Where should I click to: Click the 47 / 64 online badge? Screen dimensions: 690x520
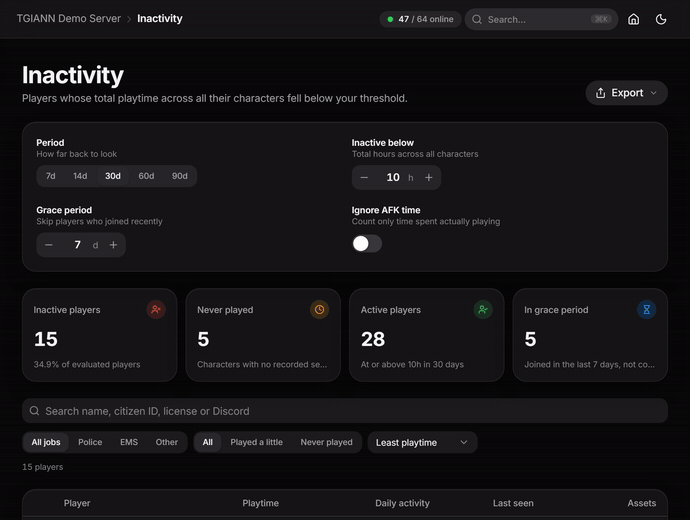pyautogui.click(x=420, y=19)
